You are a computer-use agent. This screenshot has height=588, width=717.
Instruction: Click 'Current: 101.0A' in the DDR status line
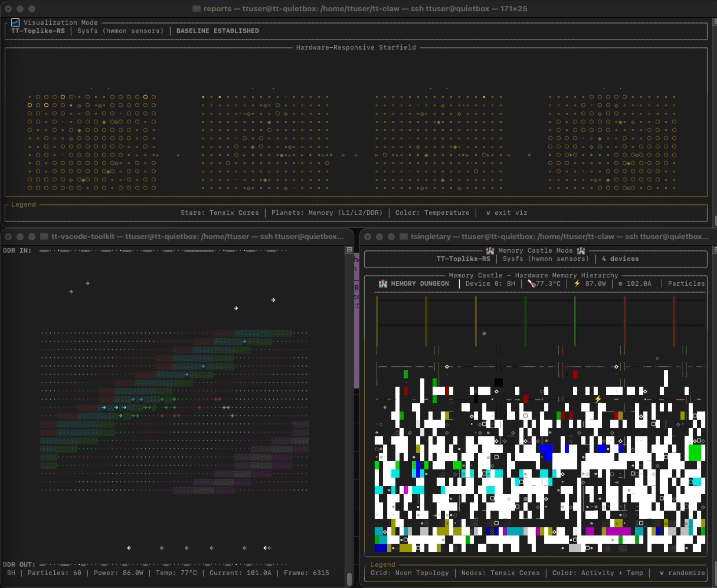240,573
